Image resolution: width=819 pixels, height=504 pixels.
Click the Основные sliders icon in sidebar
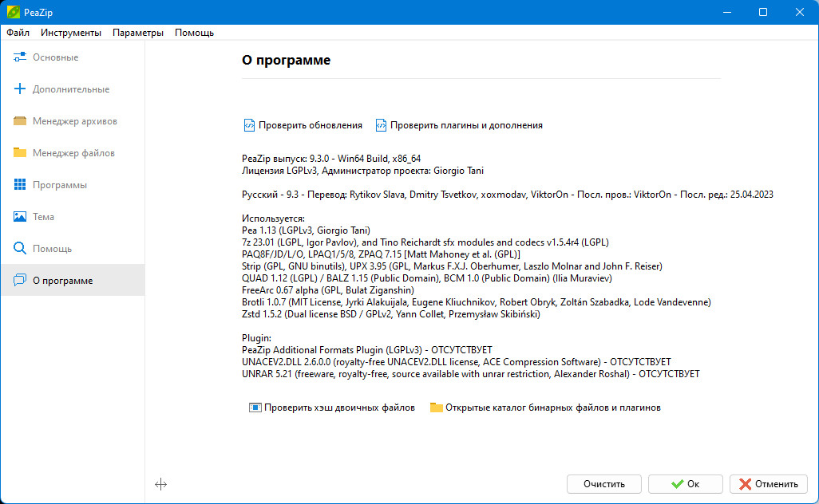coord(20,57)
